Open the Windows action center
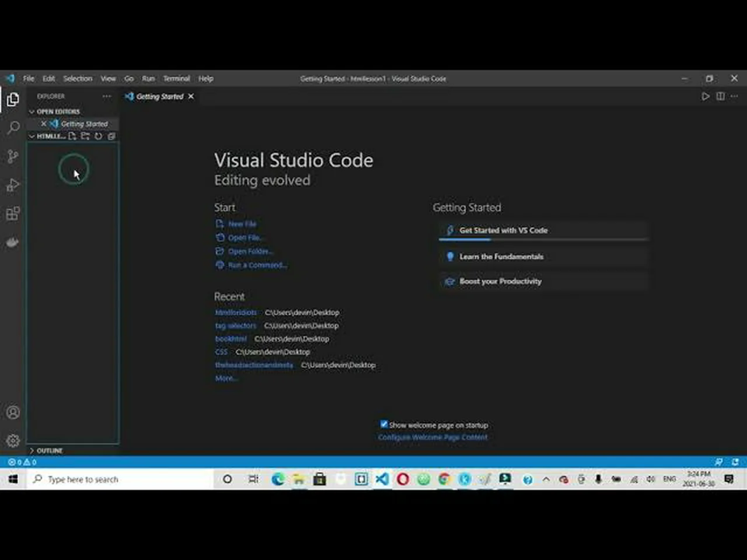747x560 pixels. [729, 479]
